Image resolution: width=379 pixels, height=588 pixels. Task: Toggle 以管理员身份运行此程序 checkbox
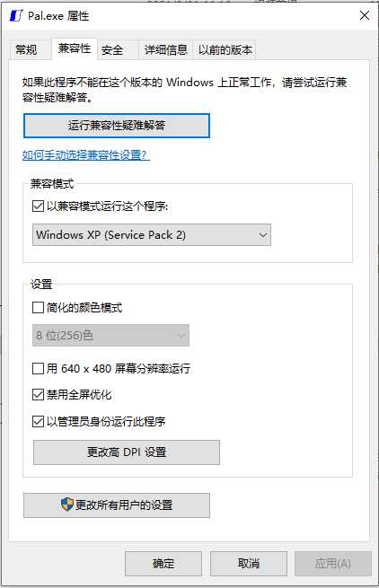(x=38, y=421)
